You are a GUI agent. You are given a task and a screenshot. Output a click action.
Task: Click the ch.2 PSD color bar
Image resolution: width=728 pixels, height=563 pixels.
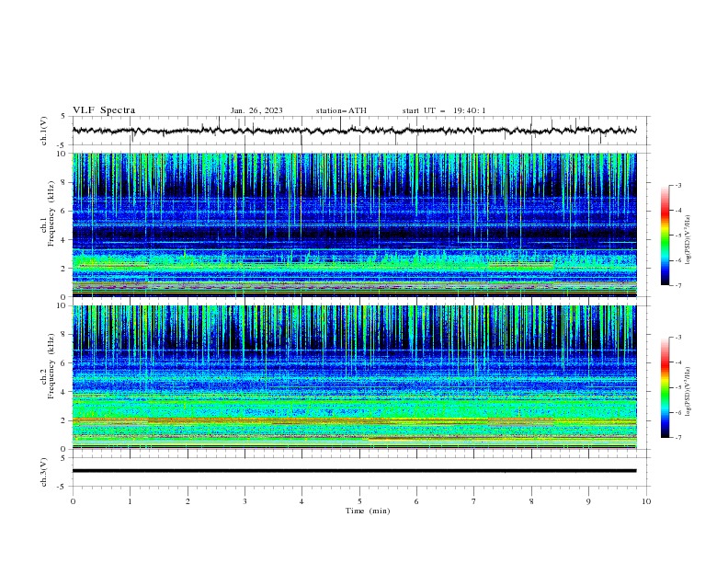665,387
